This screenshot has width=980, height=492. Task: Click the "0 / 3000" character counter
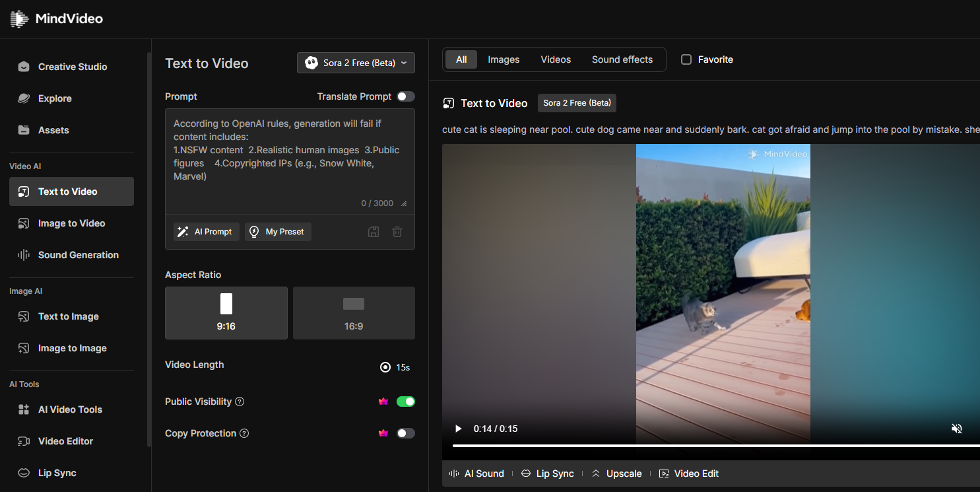(377, 203)
